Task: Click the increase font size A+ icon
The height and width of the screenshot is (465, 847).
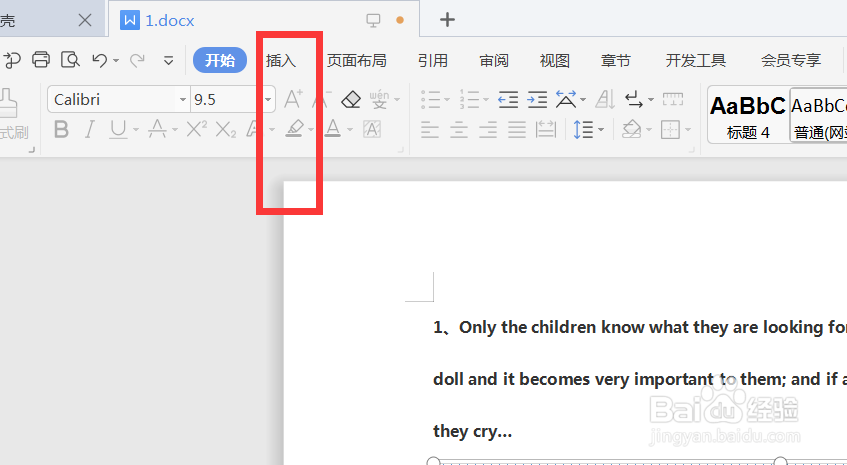Action: [x=293, y=99]
